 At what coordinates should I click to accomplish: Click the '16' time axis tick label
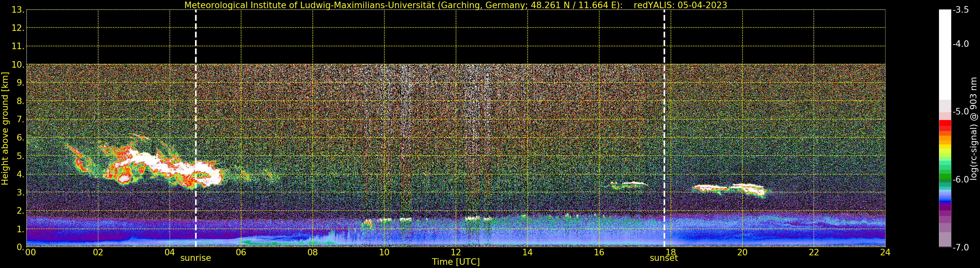point(599,252)
